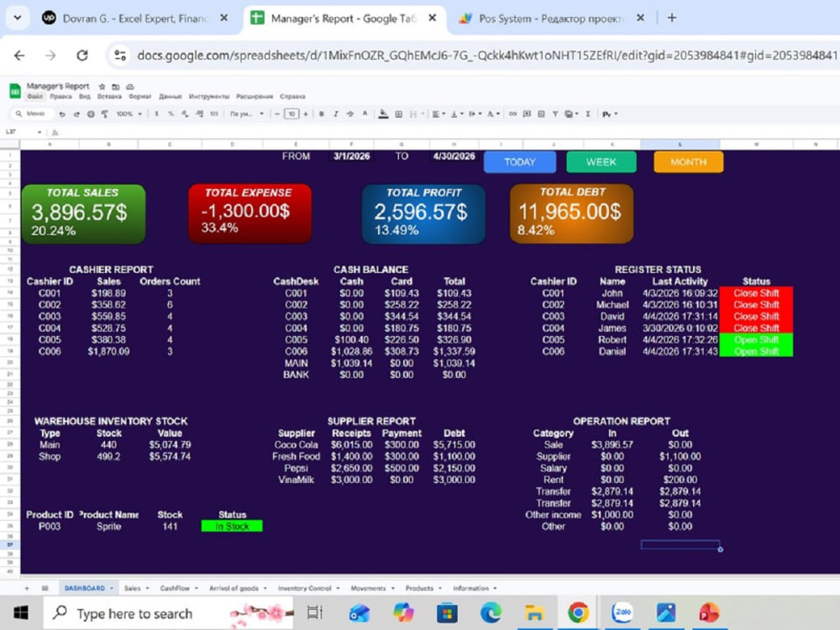Click the Redo icon in the toolbar

tap(76, 114)
